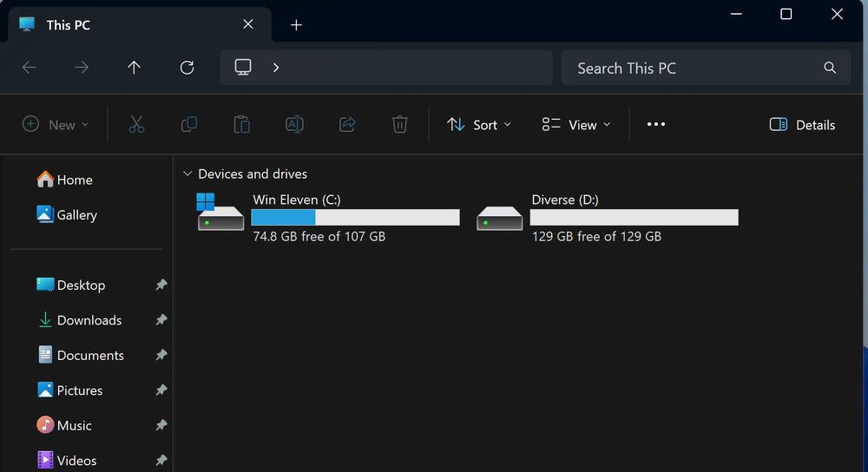The width and height of the screenshot is (868, 472).
Task: Open the View dropdown menu
Action: click(x=576, y=124)
